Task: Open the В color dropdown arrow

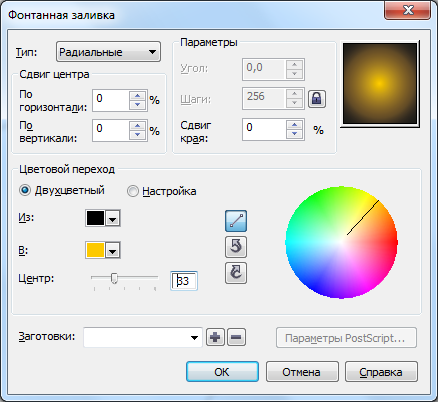Action: (113, 251)
